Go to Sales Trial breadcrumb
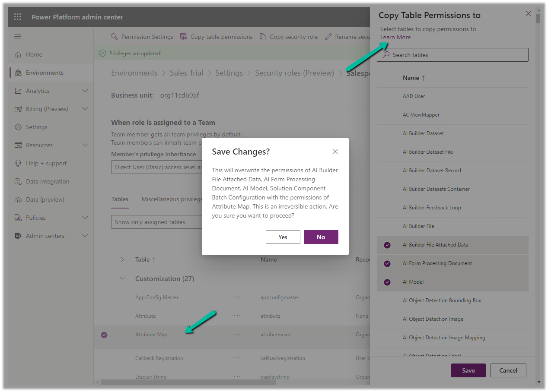The width and height of the screenshot is (548, 392). pos(186,73)
